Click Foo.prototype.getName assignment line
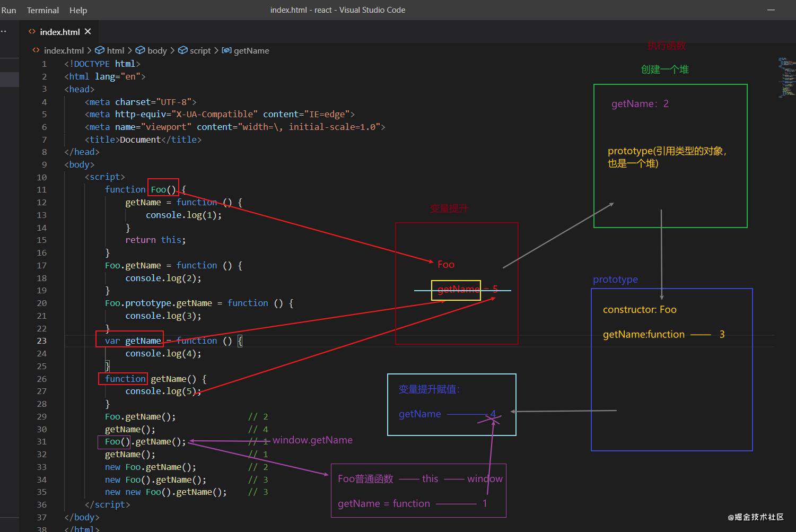The image size is (796, 532). [199, 303]
